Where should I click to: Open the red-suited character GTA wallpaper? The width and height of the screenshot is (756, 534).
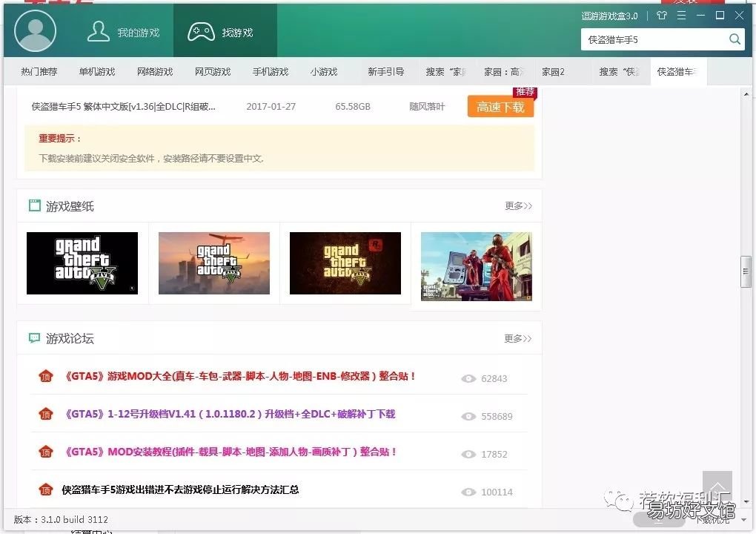point(477,266)
